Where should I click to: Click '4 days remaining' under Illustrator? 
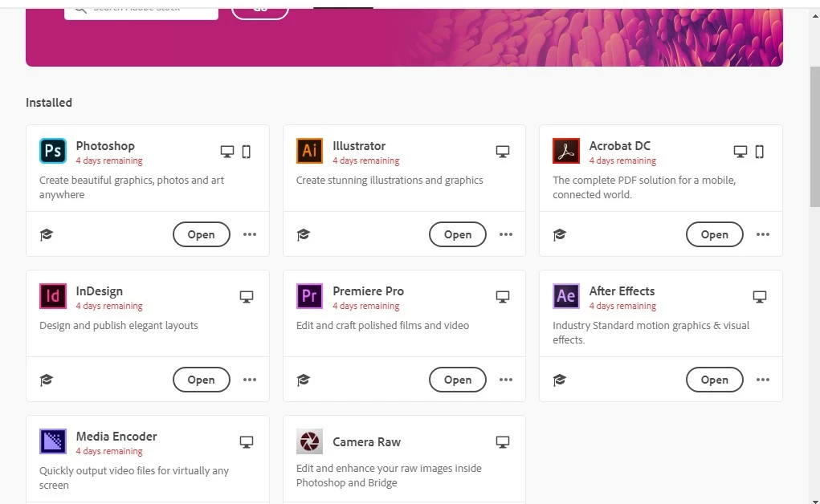pos(365,161)
